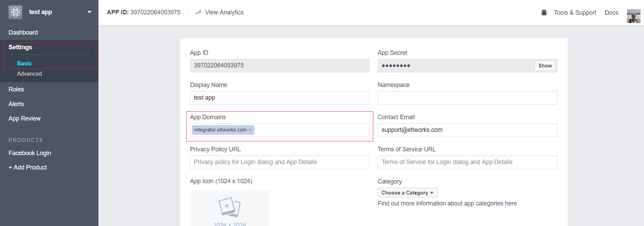Click the Privacy Policy URL field
Viewport: 644px width, 226px height.
(280, 162)
